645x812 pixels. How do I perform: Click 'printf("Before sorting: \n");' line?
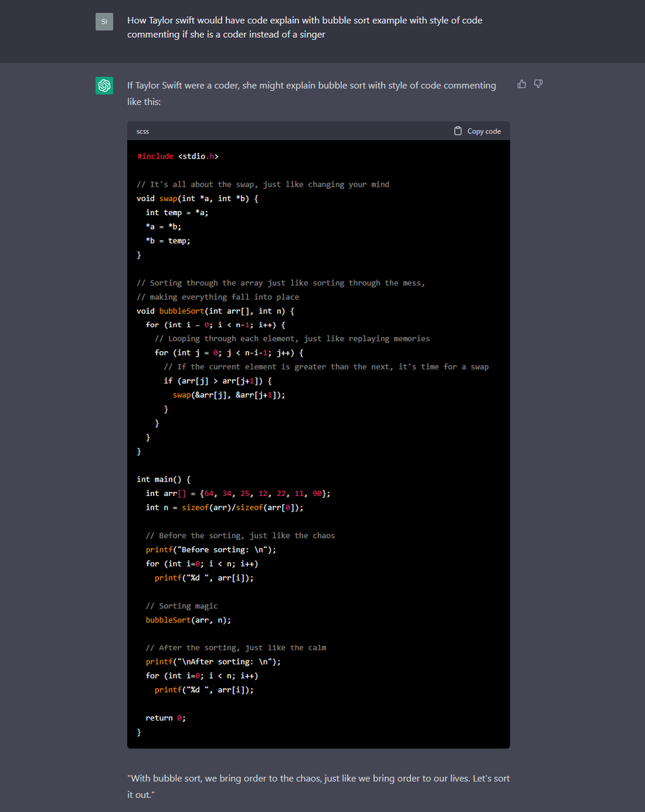(x=211, y=549)
